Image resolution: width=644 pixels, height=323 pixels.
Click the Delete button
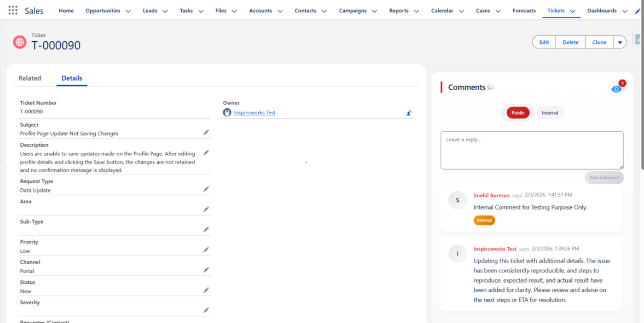(570, 42)
